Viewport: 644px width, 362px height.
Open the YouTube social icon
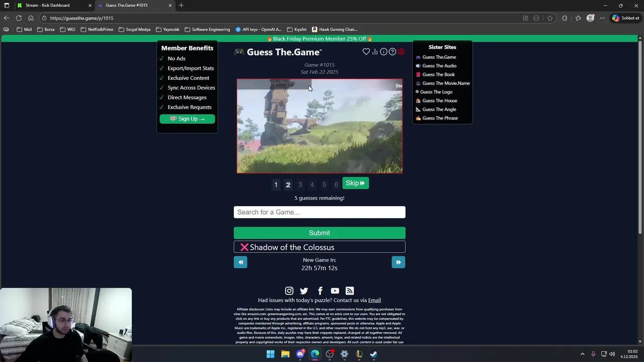(335, 291)
